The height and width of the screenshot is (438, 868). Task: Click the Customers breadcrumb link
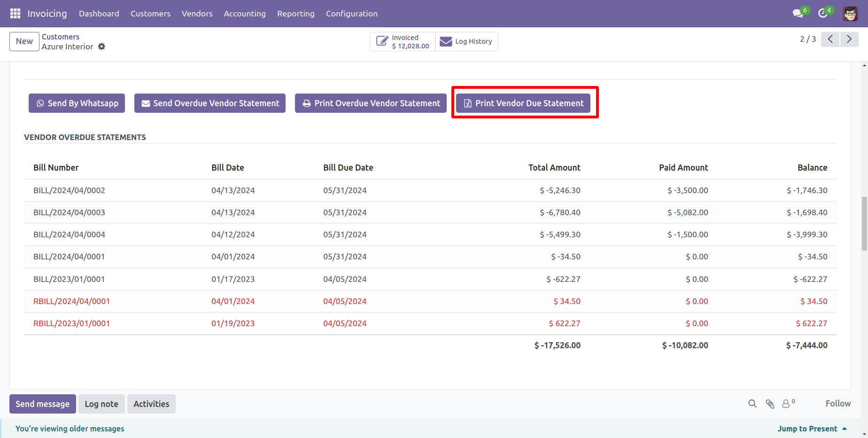coord(61,37)
